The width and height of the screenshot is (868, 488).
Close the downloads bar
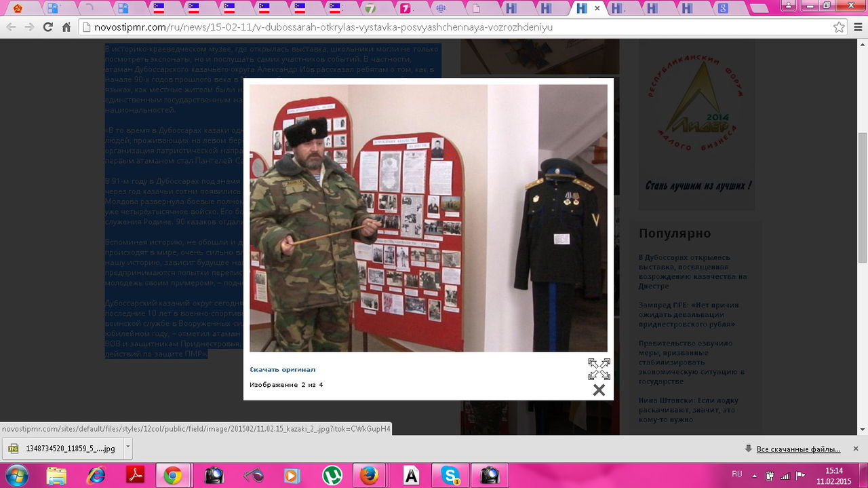pyautogui.click(x=856, y=449)
